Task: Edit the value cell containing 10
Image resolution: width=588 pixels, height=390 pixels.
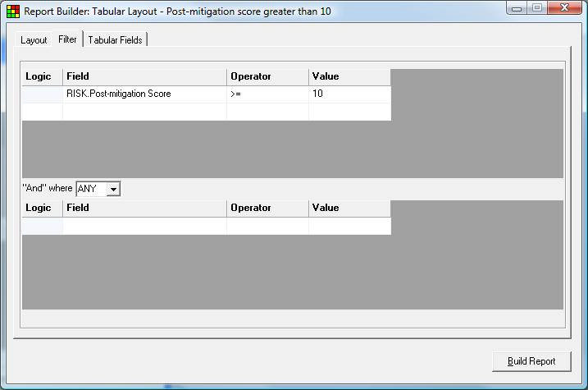Action: pos(350,94)
